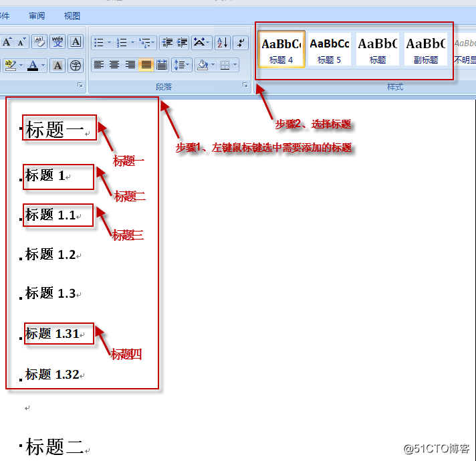Click the document line 标题 1.31

[52, 334]
